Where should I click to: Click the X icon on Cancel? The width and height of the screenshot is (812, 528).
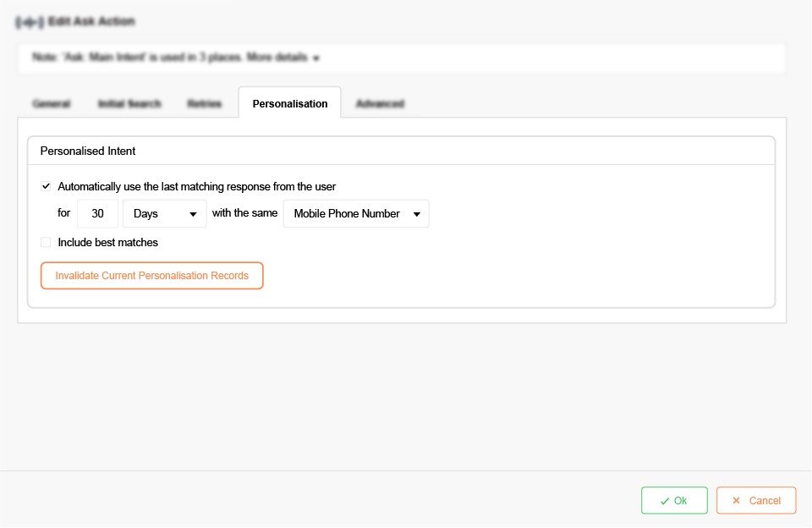tap(736, 501)
